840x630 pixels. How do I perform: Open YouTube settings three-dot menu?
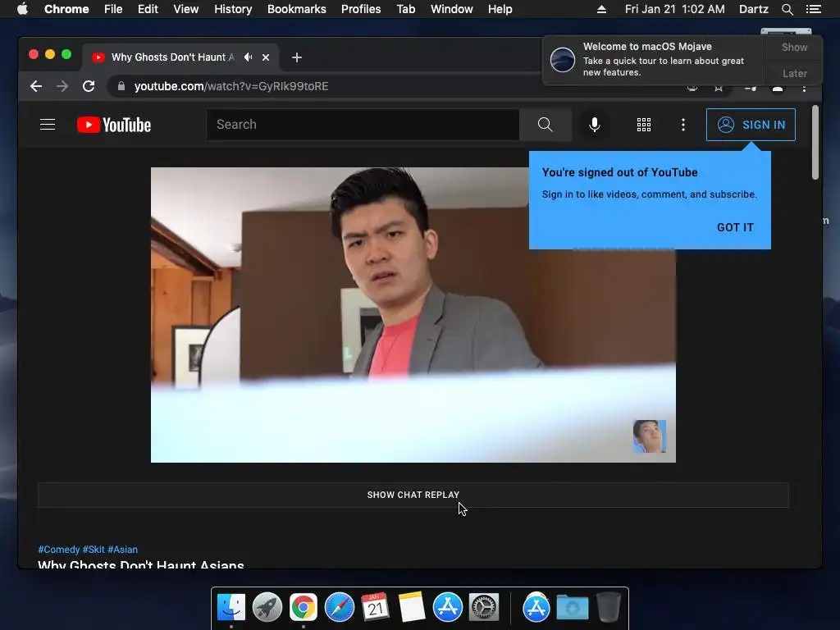pyautogui.click(x=683, y=125)
